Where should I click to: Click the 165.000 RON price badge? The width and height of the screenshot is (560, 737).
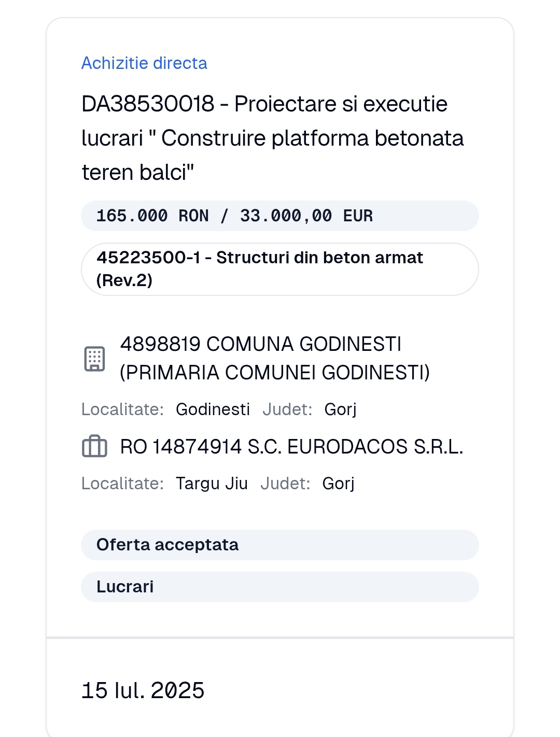(x=280, y=216)
